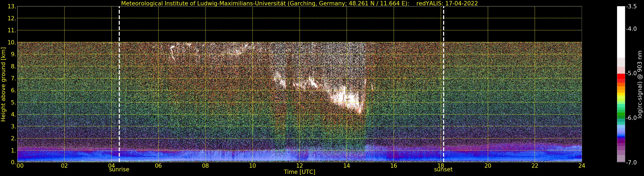The height and width of the screenshot is (176, 644).
Task: Click the time-axis tick label '16'
Action: click(394, 166)
